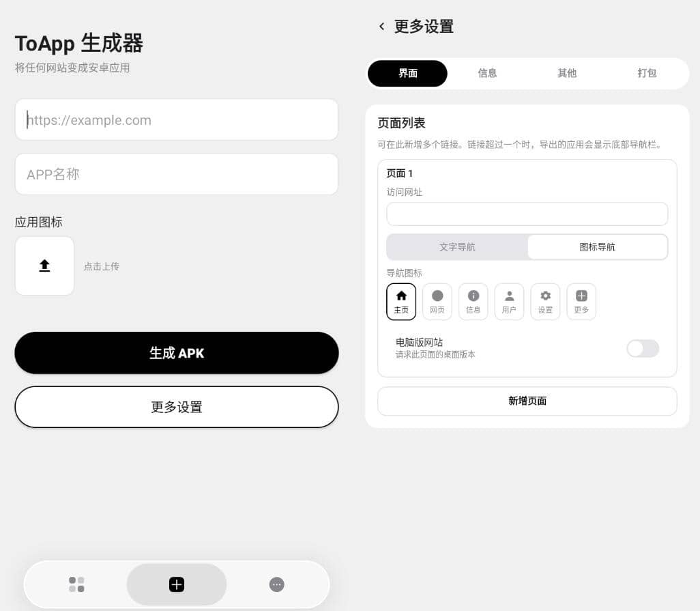Click the upload arrow icon for 应用图标
The image size is (700, 611).
pyautogui.click(x=44, y=266)
